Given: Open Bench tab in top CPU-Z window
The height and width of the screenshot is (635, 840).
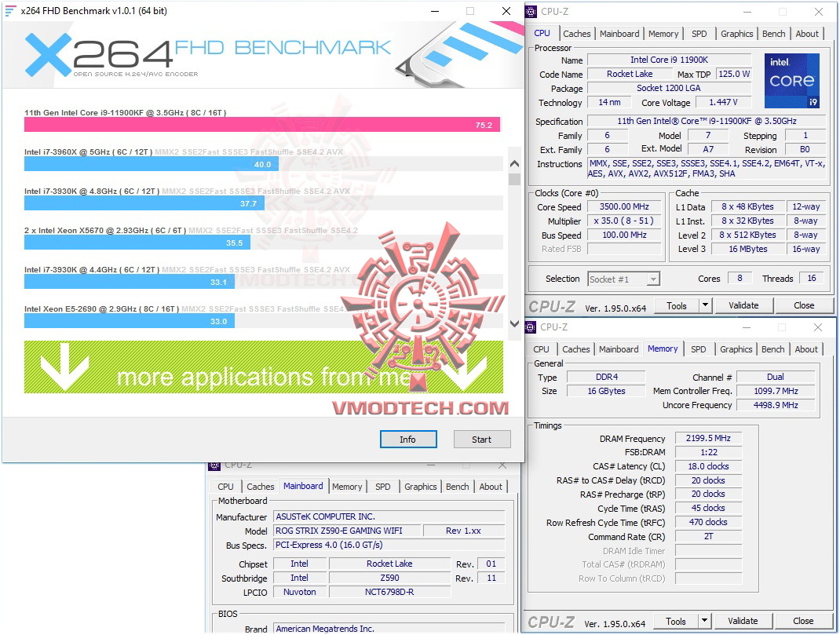Looking at the screenshot, I should (773, 34).
